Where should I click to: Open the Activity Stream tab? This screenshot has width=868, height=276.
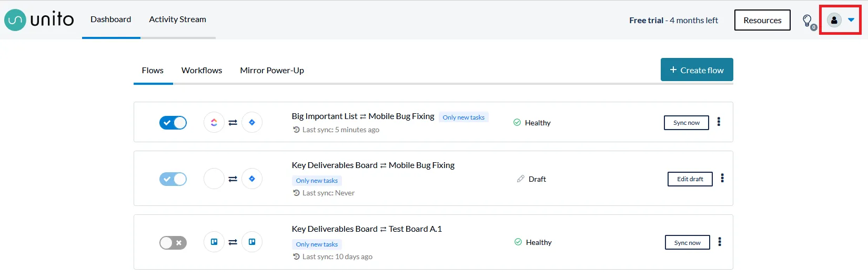(177, 19)
